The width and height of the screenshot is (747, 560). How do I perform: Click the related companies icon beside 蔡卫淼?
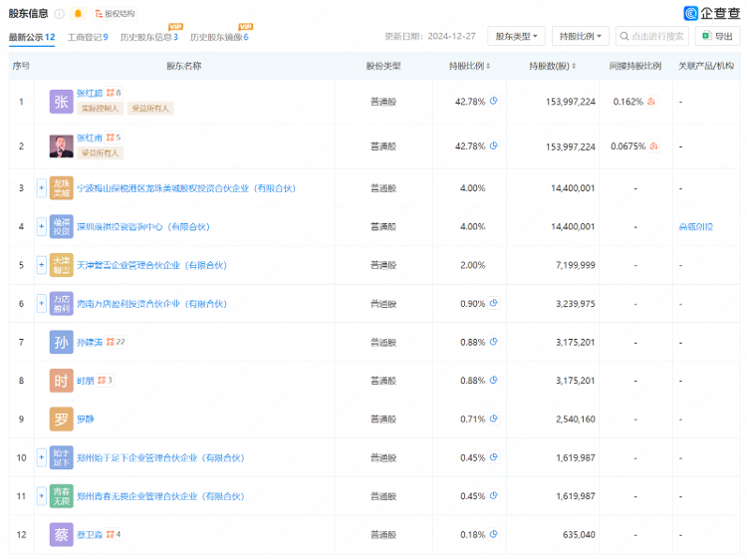coord(114,535)
